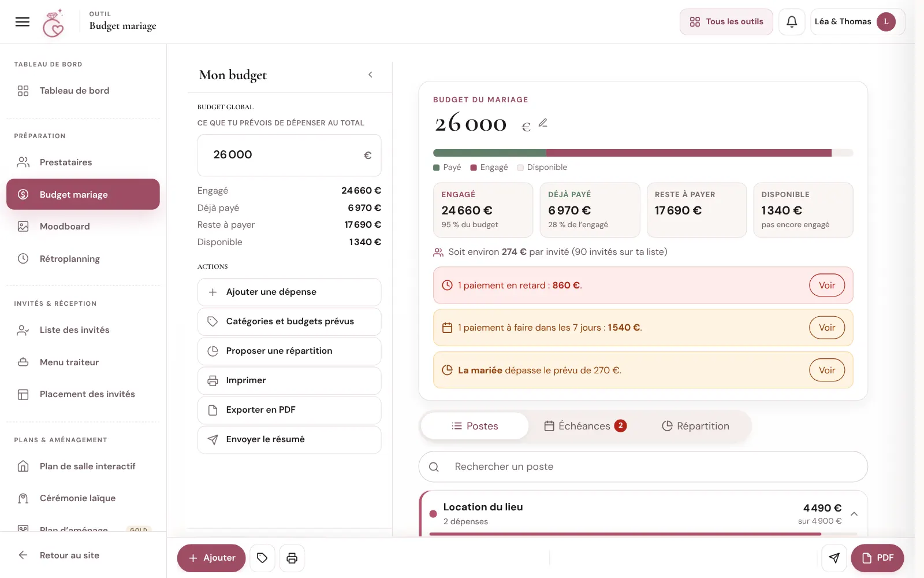Switch to the Répartition tab

pyautogui.click(x=695, y=426)
